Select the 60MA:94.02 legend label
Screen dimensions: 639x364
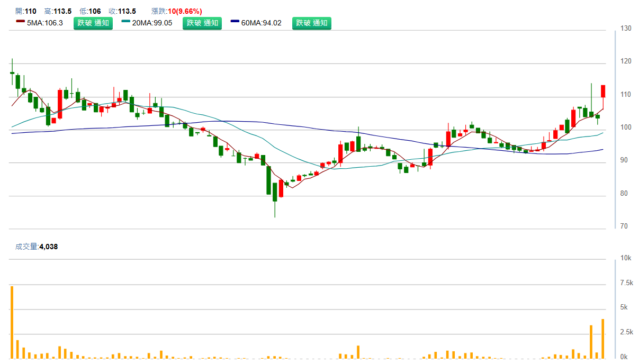coord(263,23)
